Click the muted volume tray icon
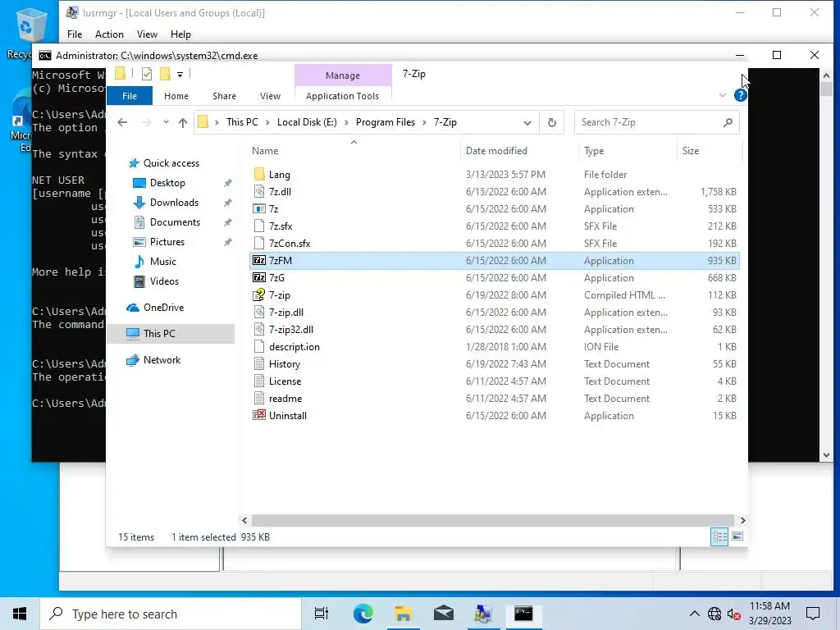The height and width of the screenshot is (630, 840). [734, 614]
